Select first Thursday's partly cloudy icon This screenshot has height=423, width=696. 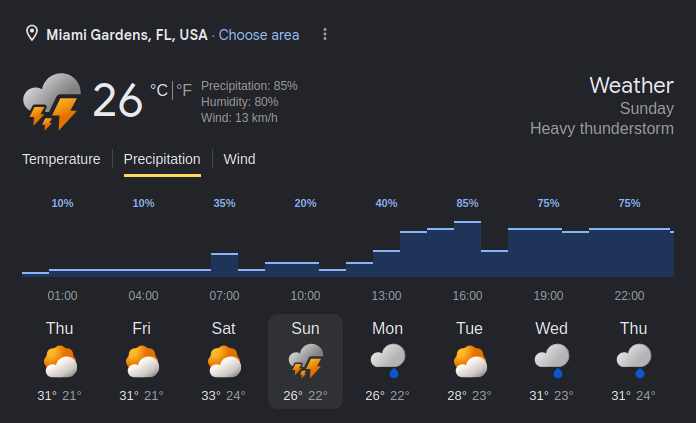click(x=60, y=361)
